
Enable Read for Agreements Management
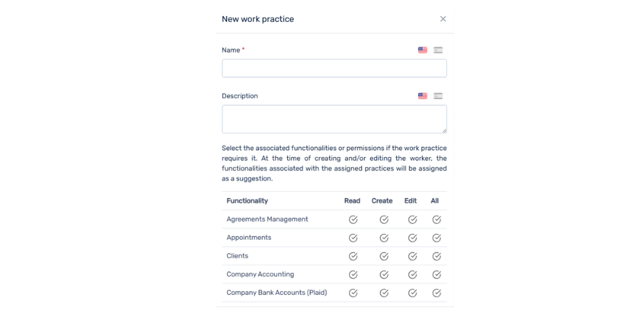click(x=353, y=220)
